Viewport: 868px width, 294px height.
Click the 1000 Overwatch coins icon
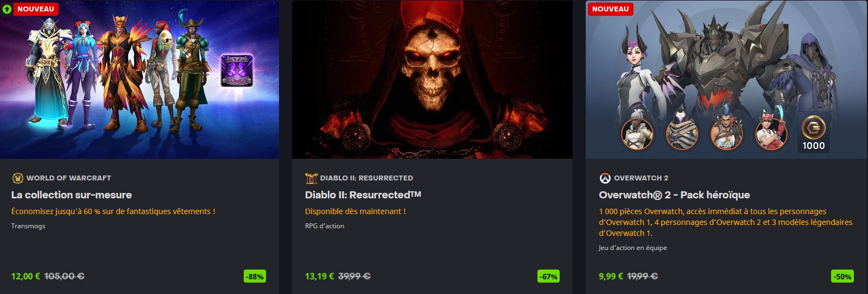tap(813, 133)
